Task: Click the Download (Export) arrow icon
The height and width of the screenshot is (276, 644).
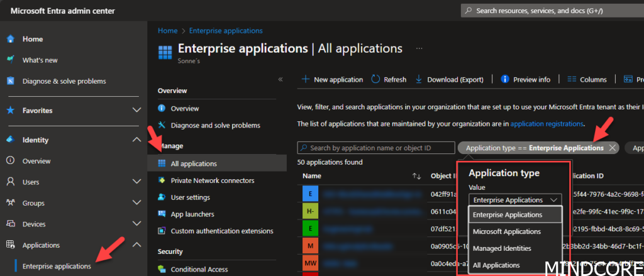Action: click(419, 79)
